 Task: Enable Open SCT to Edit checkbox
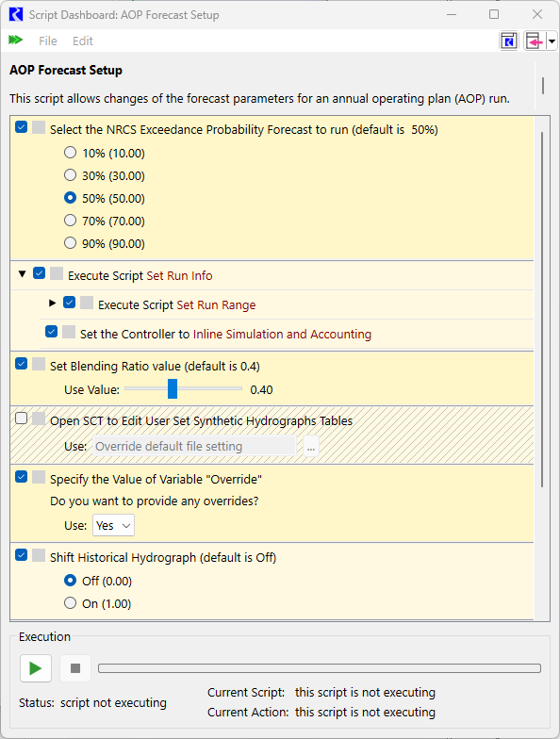(x=21, y=419)
